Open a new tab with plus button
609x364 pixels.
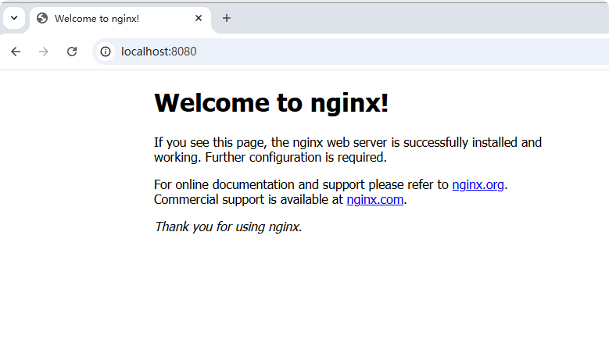coord(227,18)
